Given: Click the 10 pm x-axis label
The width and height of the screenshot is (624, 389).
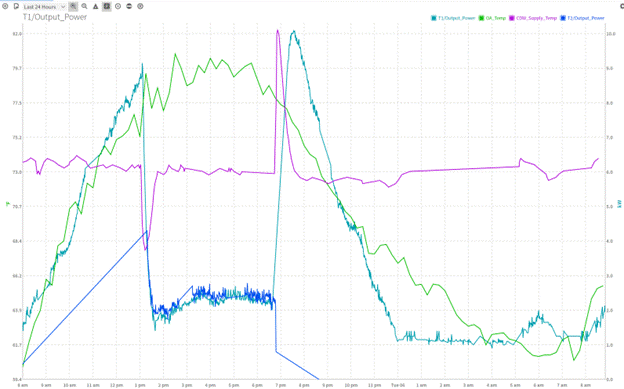Looking at the screenshot, I should (x=351, y=385).
